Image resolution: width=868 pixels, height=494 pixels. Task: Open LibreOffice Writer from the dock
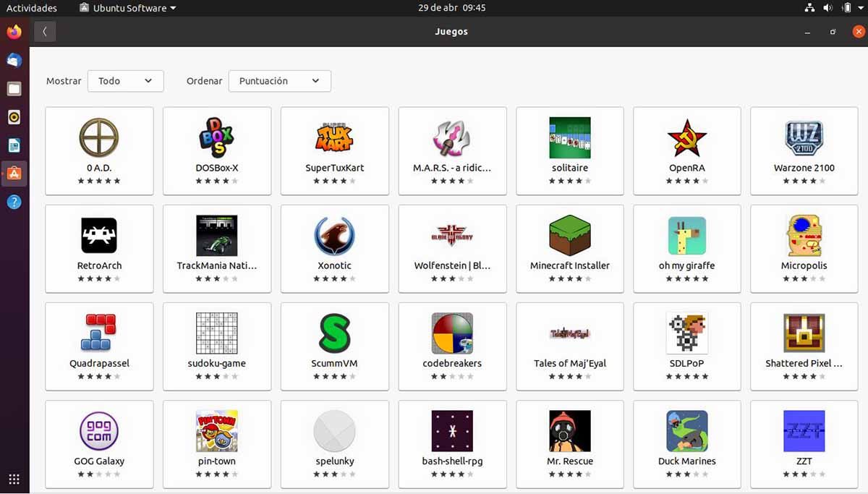14,145
